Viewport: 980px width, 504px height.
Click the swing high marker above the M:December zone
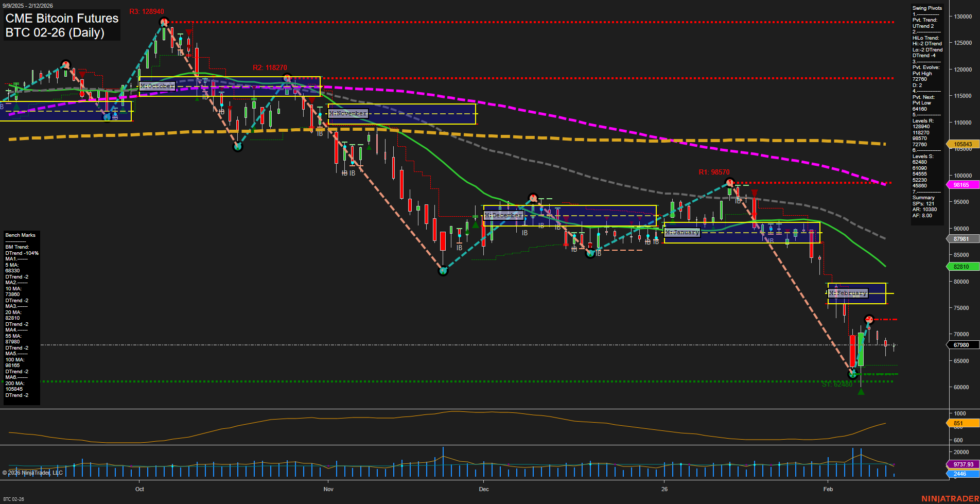point(533,197)
